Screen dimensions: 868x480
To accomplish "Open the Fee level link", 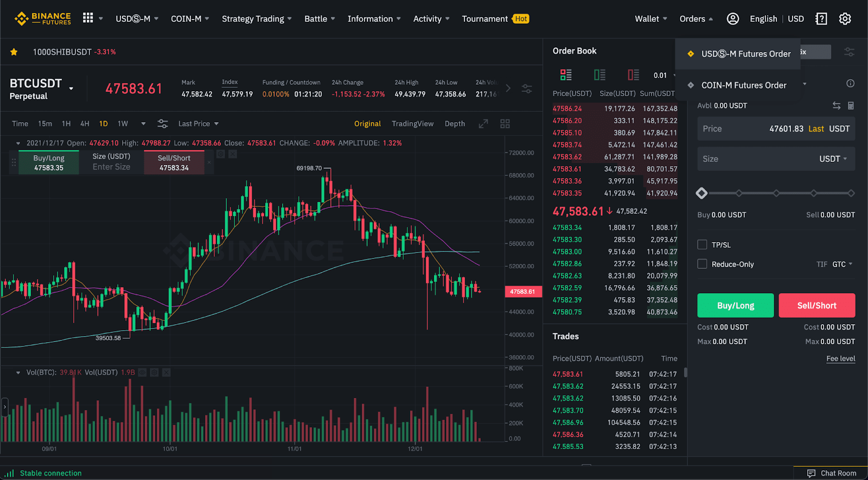I will [841, 358].
